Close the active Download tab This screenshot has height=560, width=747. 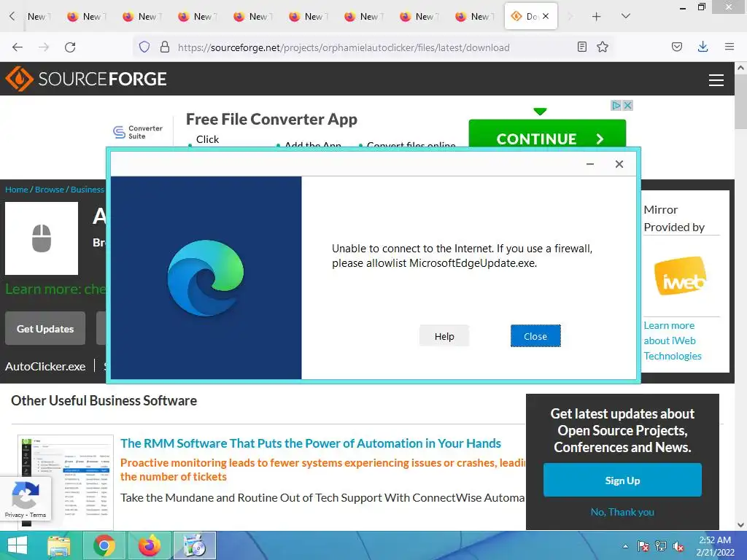tap(546, 16)
